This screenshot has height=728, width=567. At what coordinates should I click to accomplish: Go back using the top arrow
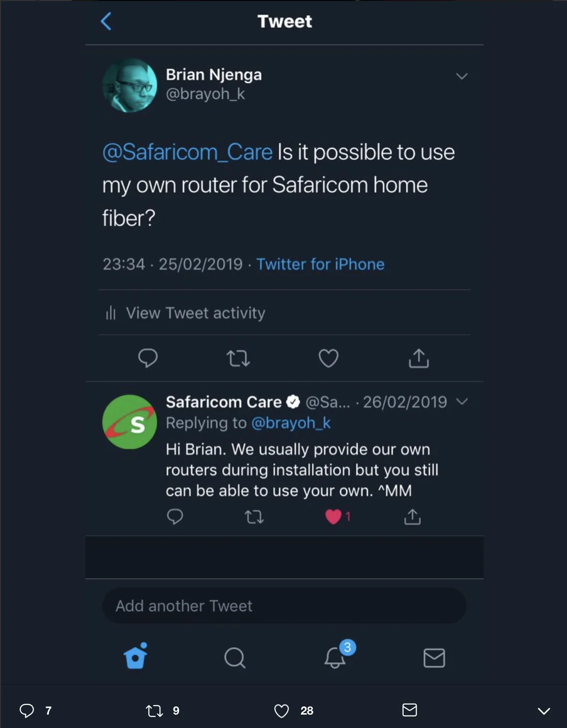point(106,22)
